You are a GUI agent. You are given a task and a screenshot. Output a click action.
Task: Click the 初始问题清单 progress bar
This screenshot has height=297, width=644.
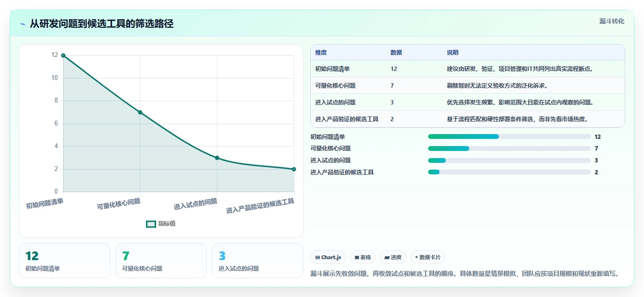[509, 137]
